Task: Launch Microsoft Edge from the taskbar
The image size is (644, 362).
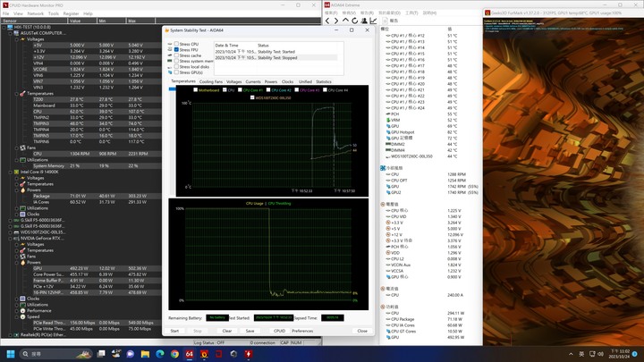Action: [160, 354]
